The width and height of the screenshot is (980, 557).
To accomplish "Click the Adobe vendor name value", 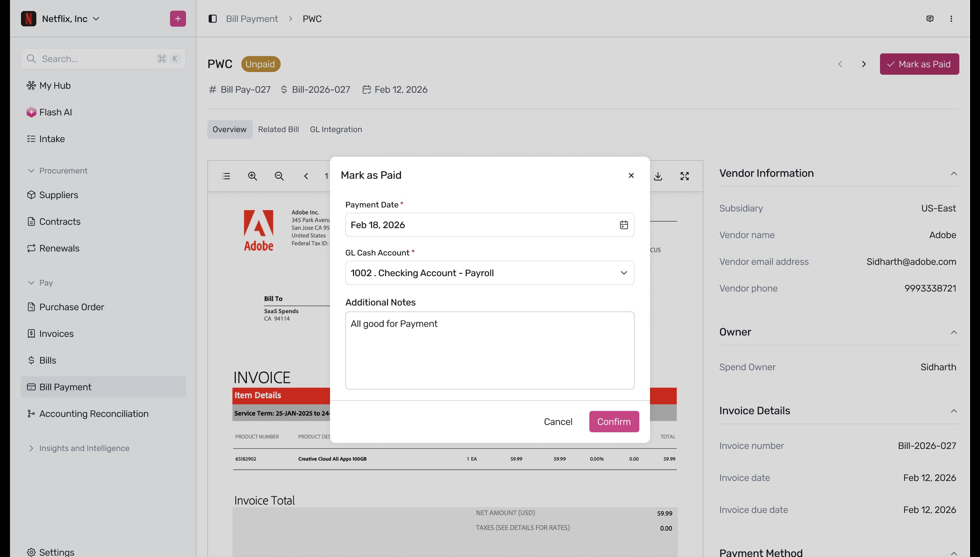I will pos(943,235).
